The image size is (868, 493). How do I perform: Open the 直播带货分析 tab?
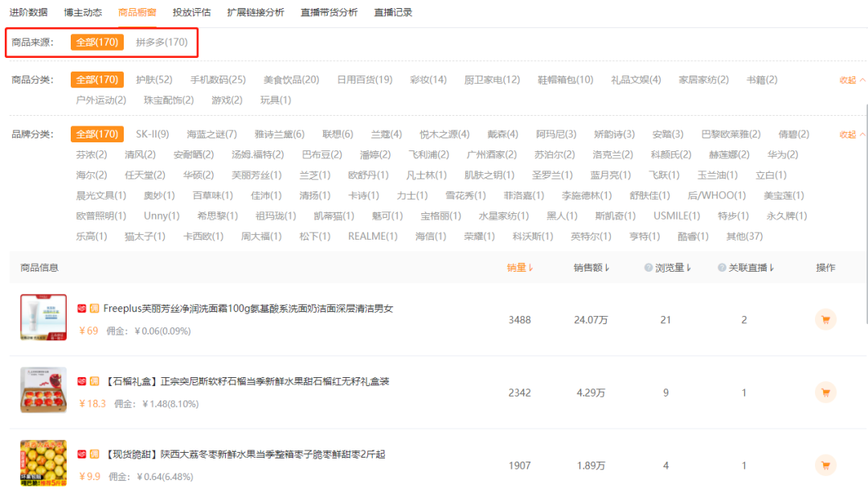(329, 12)
